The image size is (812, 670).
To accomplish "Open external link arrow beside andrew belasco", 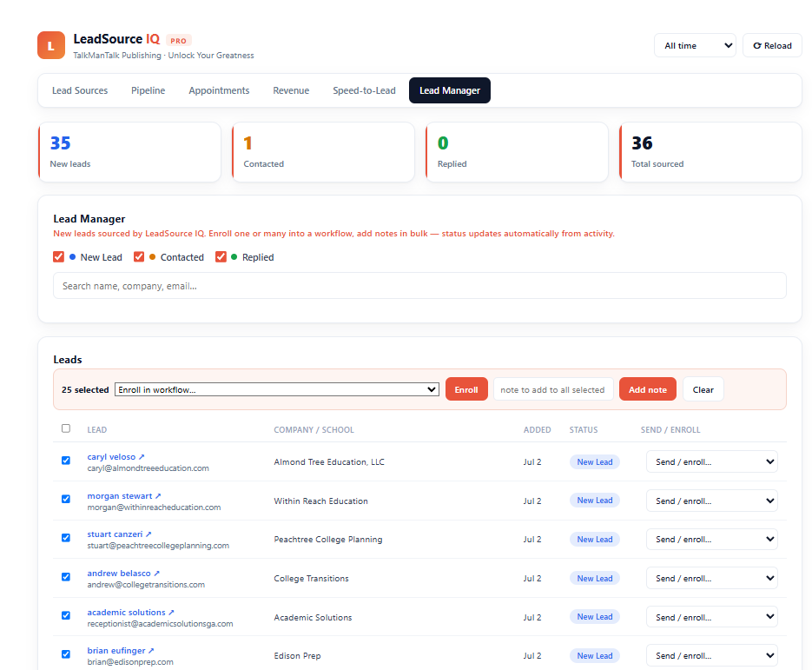I will point(156,573).
